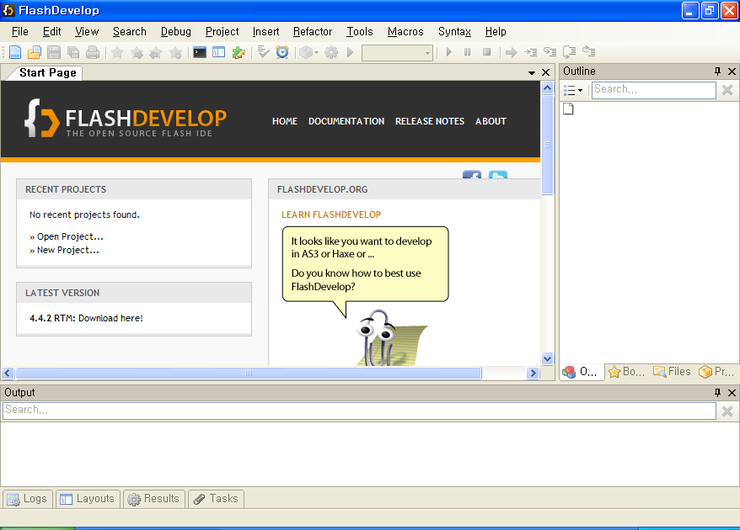Click the Output panel search field
This screenshot has width=740, height=530.
tap(358, 410)
